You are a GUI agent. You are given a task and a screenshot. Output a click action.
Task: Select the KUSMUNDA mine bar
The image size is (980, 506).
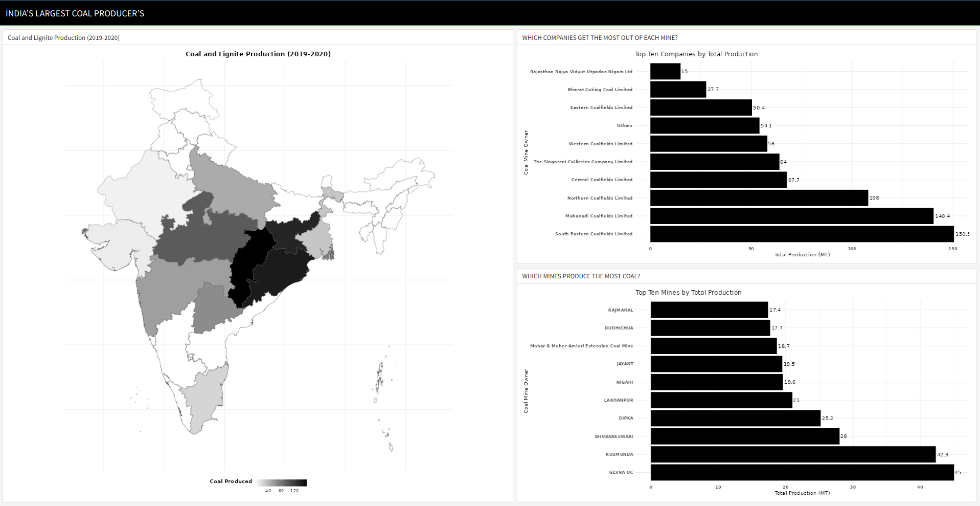pyautogui.click(x=793, y=454)
